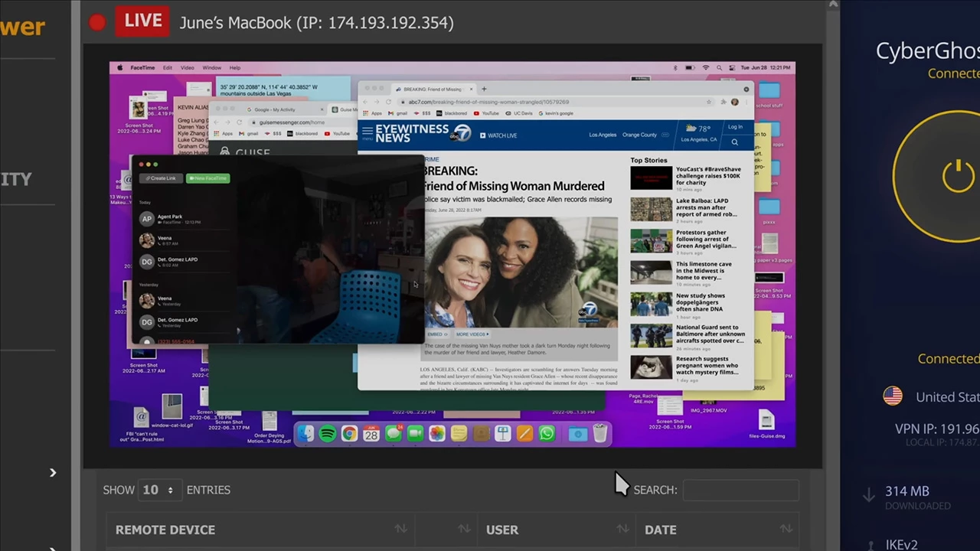980x551 pixels.
Task: Click the Eyewitness News search magnifier icon
Action: 734,142
